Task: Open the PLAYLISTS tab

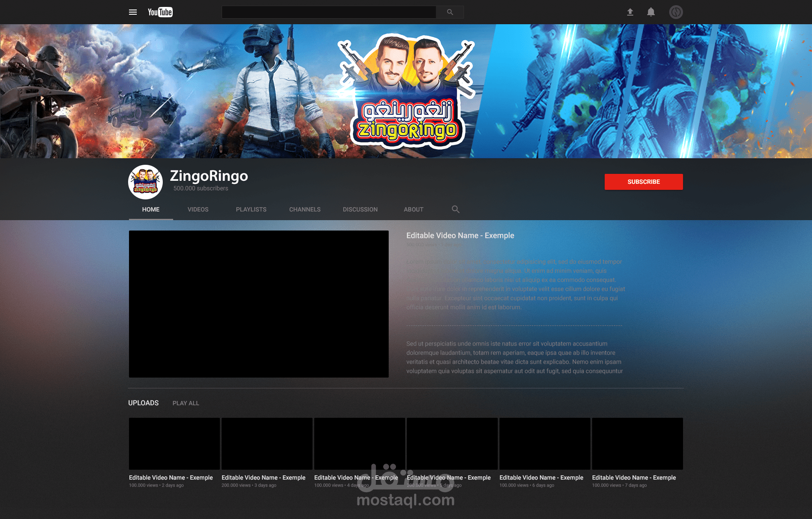Action: point(251,209)
